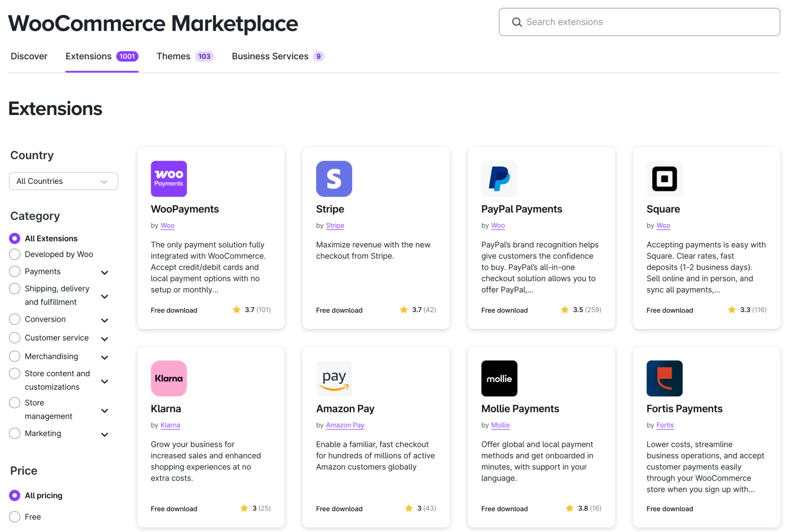Select the Developed by Woo filter

point(14,254)
